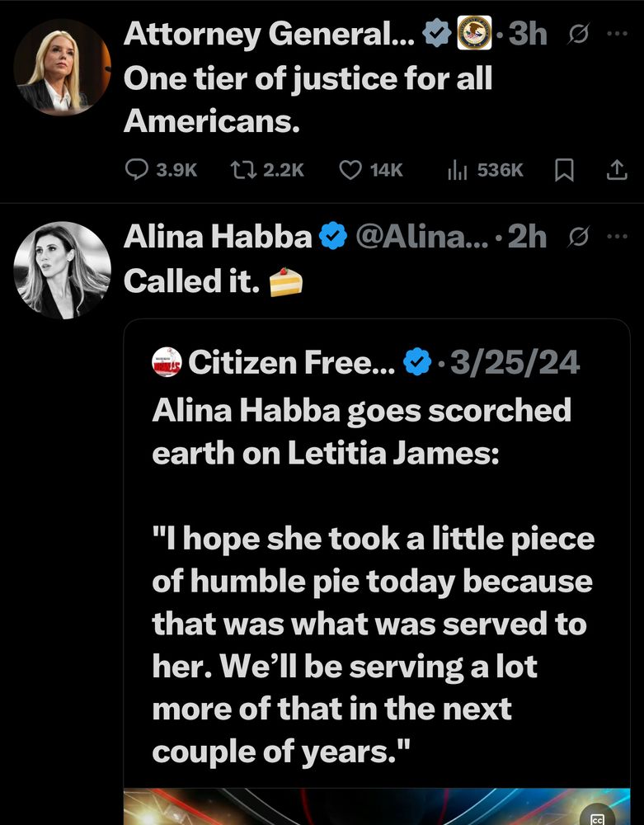
Task: Toggle closed captions on the video
Action: [x=596, y=815]
